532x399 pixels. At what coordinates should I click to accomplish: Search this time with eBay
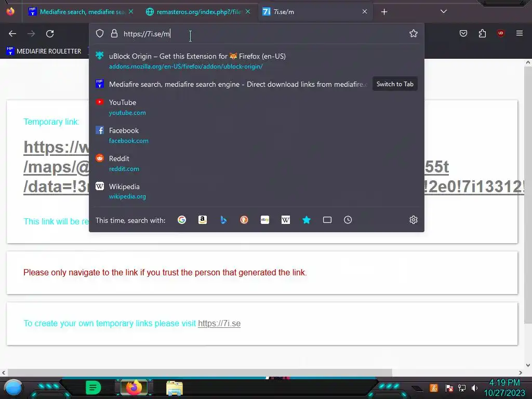point(264,220)
